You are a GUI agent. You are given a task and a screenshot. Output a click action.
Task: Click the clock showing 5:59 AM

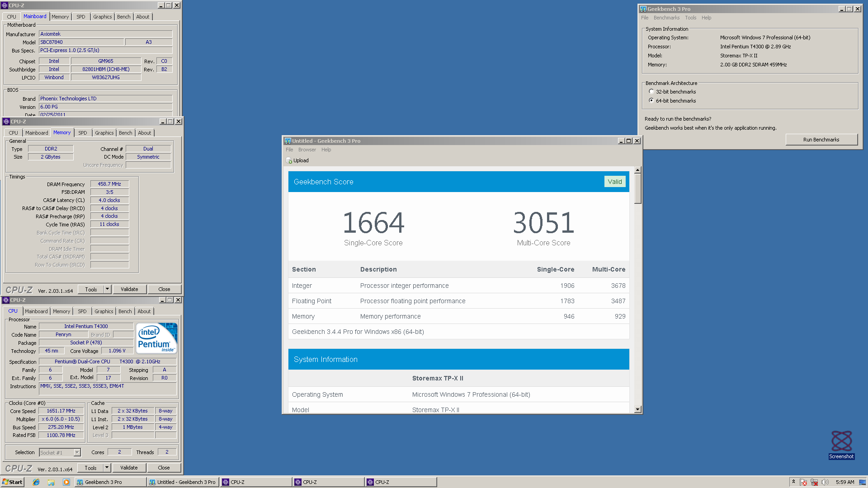[844, 482]
